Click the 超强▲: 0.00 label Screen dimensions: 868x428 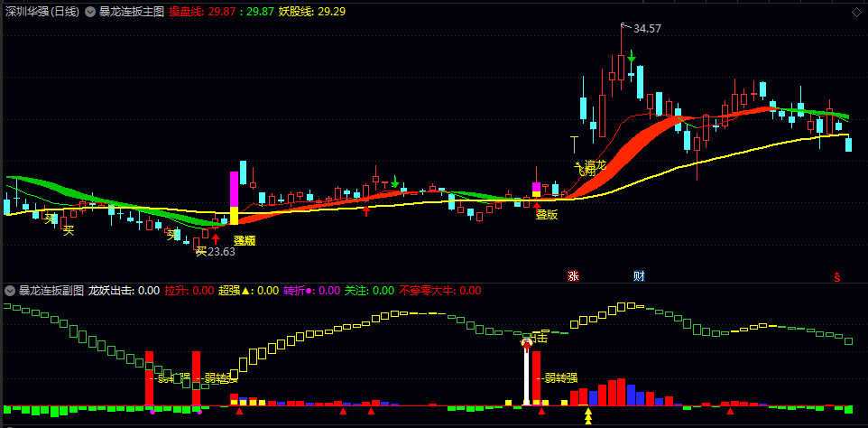248,291
